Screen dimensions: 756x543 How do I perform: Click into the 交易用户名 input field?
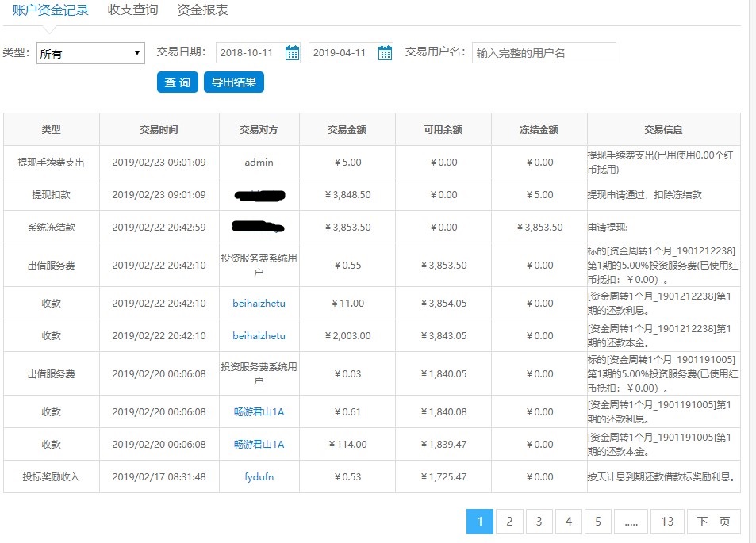(x=543, y=52)
